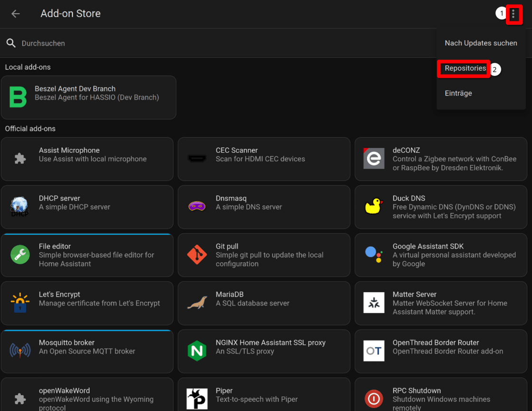Click the MariaDB seal icon
The height and width of the screenshot is (411, 532).
[x=196, y=303]
